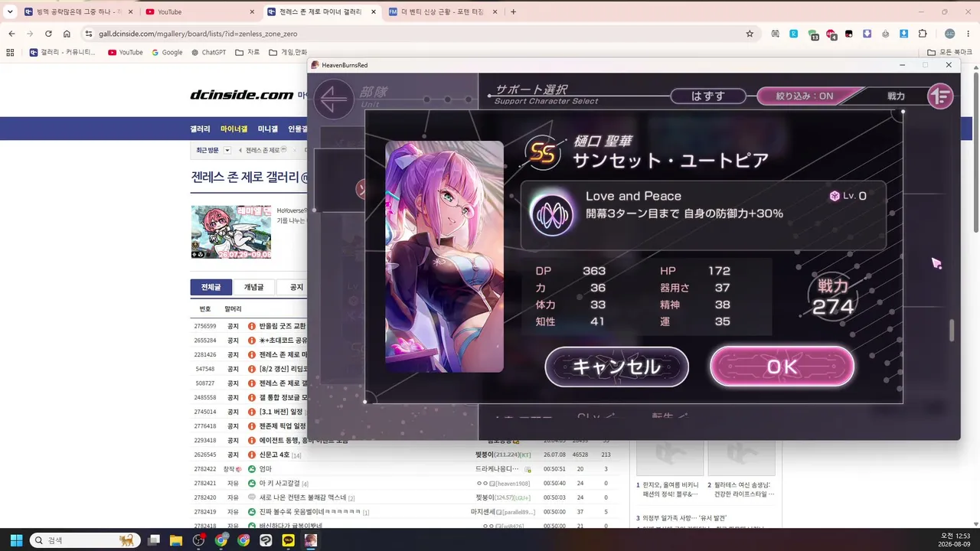Click the 戦力 sort label

[x=896, y=96]
